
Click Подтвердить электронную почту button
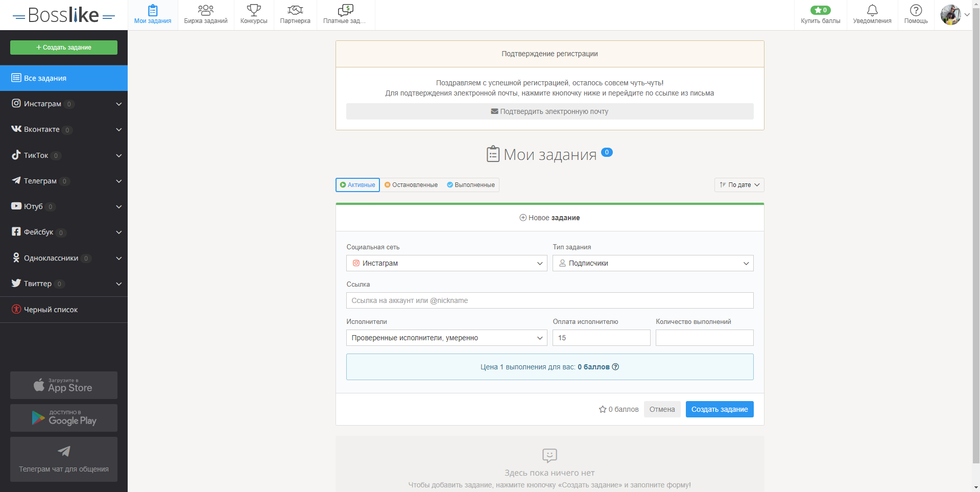coord(549,111)
